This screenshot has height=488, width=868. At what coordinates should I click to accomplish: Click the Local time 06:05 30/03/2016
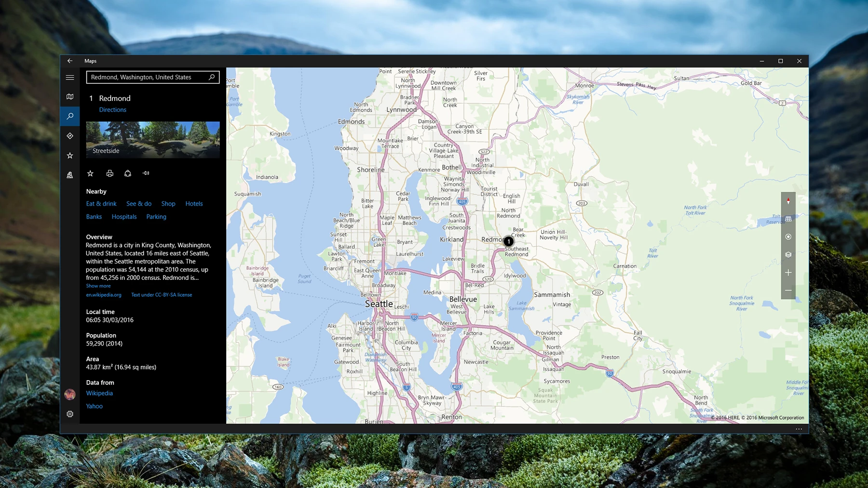(x=110, y=320)
